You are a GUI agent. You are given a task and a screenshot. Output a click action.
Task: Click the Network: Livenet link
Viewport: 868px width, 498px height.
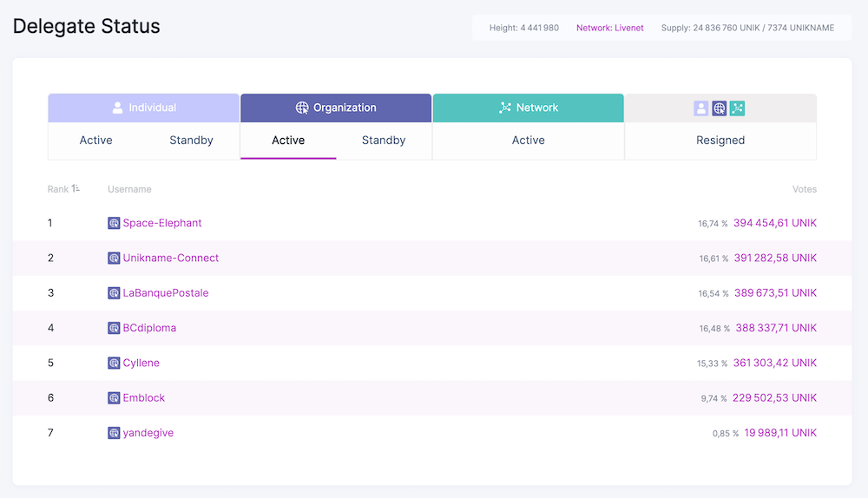click(x=609, y=28)
